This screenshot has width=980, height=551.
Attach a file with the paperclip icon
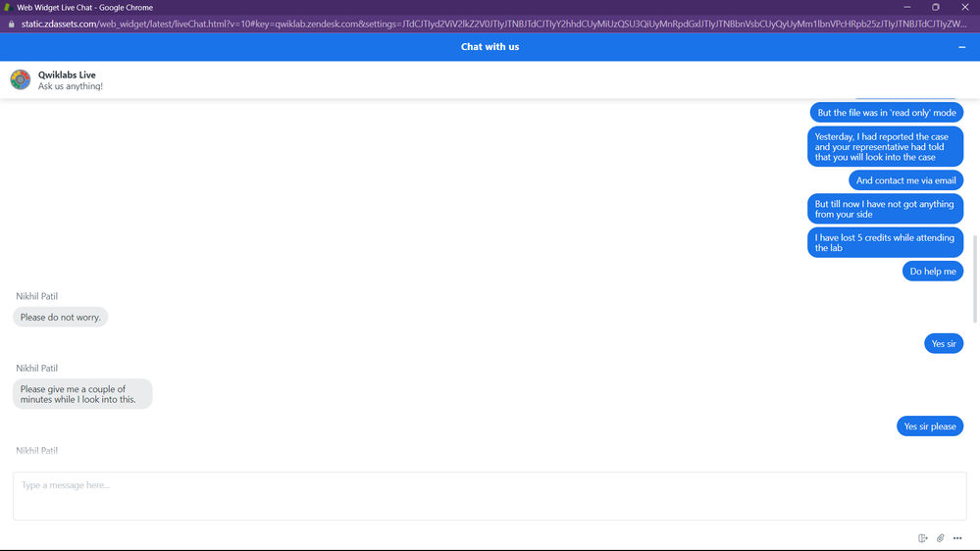coord(940,538)
